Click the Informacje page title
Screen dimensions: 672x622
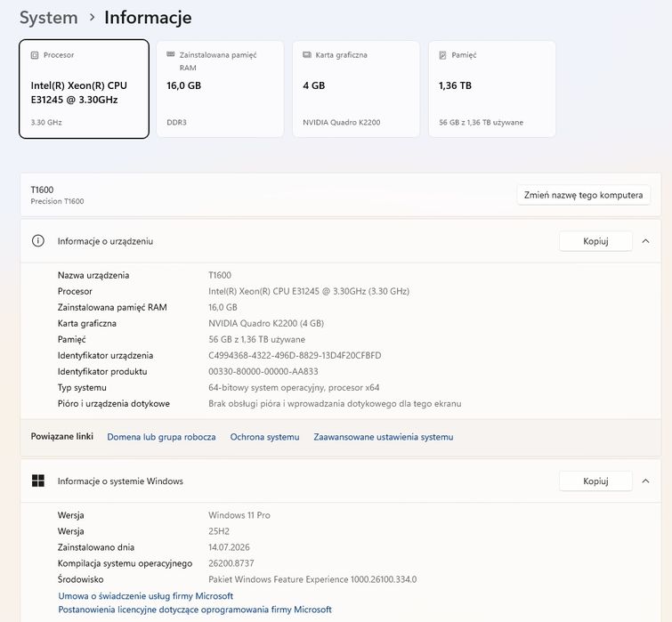[148, 18]
